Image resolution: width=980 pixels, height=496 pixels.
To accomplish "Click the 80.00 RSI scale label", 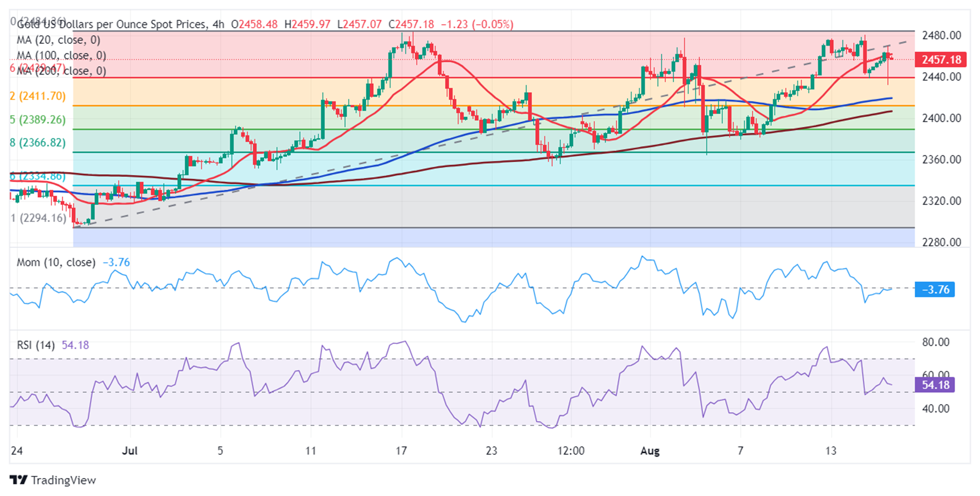I will tap(935, 342).
